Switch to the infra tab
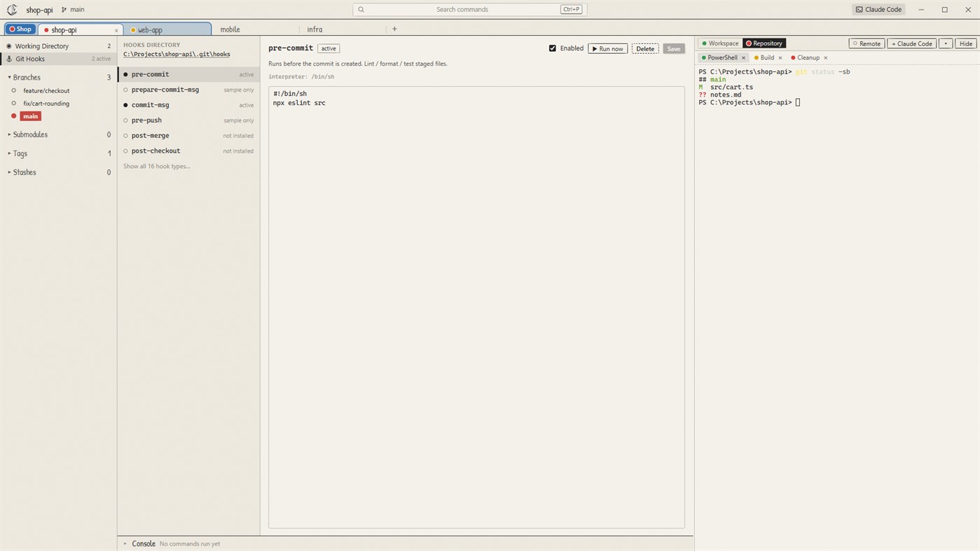This screenshot has width=980, height=551. tap(343, 29)
